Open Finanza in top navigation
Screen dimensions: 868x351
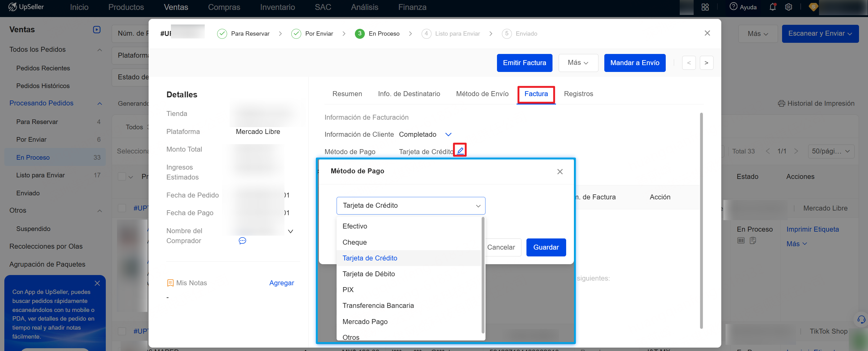pyautogui.click(x=412, y=7)
